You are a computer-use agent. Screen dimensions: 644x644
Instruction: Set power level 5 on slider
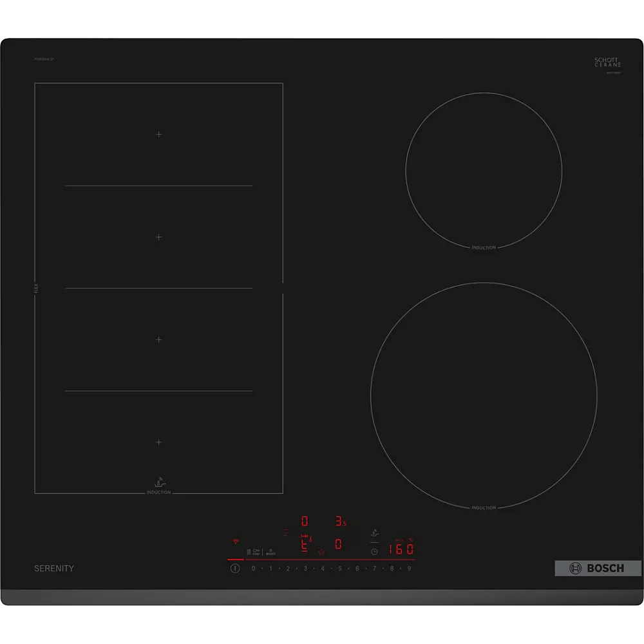tap(340, 569)
